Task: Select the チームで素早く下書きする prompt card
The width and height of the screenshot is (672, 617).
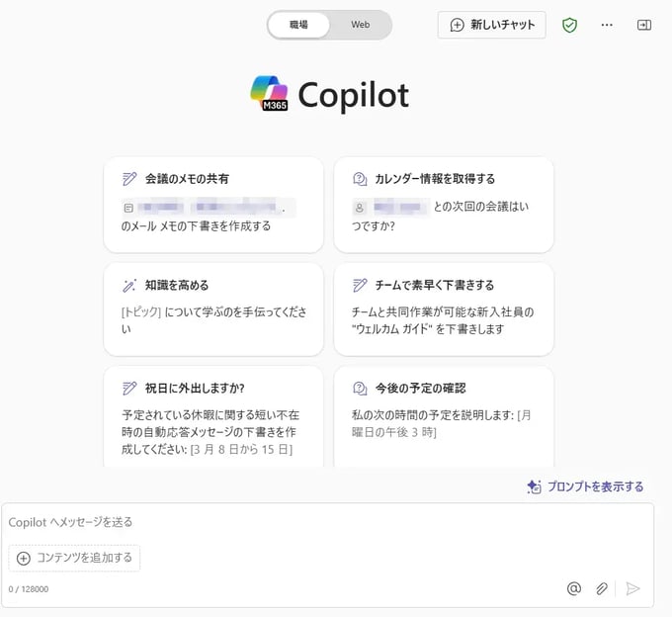Action: (x=444, y=309)
